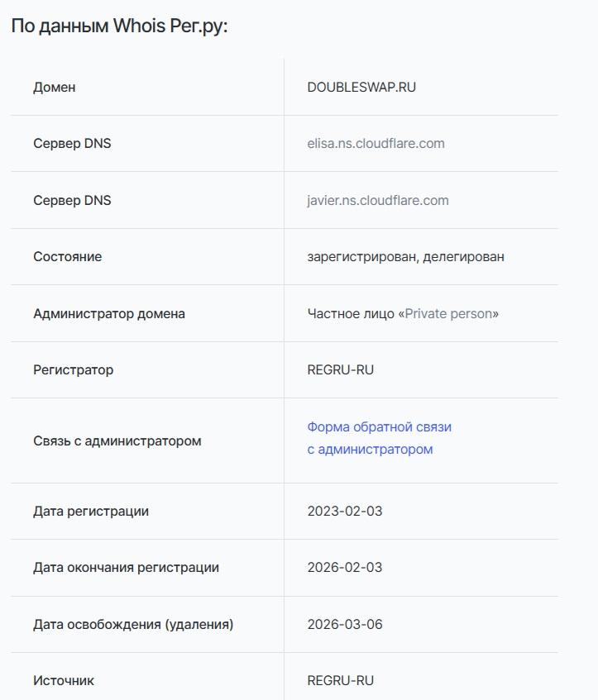The width and height of the screenshot is (598, 700).
Task: Click the elisa.ns.cloudflare.com DNS server value
Action: 376,144
